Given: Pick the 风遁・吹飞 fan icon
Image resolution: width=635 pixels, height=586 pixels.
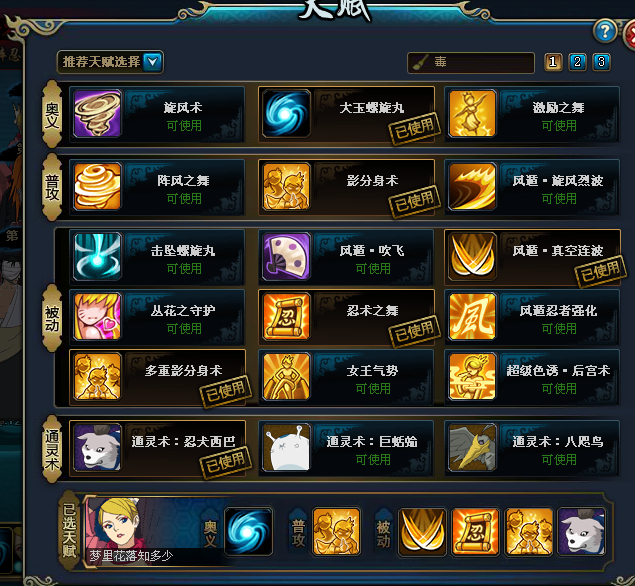Looking at the screenshot, I should pos(286,257).
